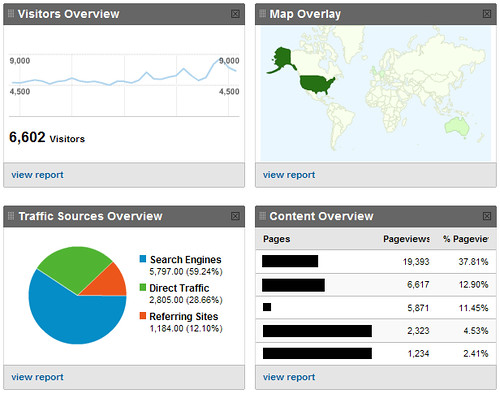Open view report under Map Overlay
This screenshot has height=394, width=500.
tap(289, 175)
